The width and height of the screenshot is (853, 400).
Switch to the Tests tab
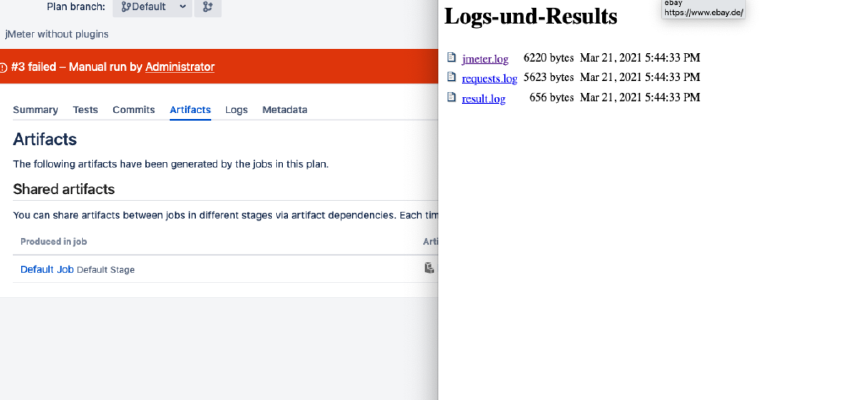point(85,109)
